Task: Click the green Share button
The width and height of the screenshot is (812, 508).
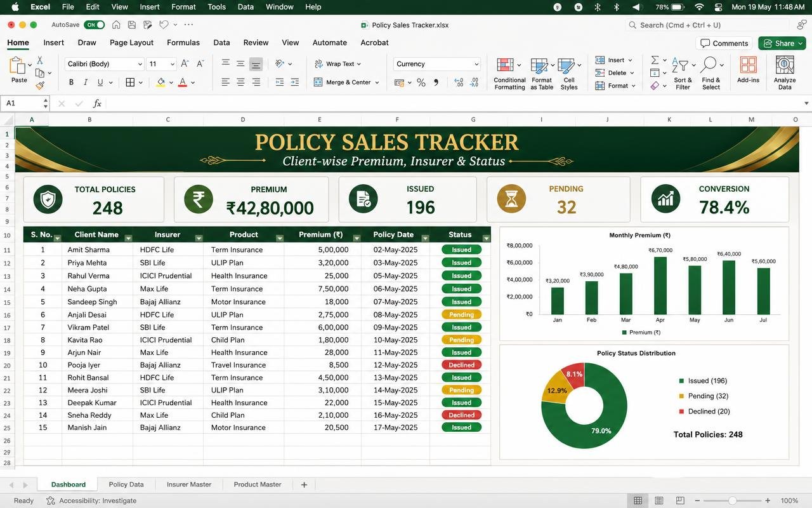Action: (x=782, y=43)
